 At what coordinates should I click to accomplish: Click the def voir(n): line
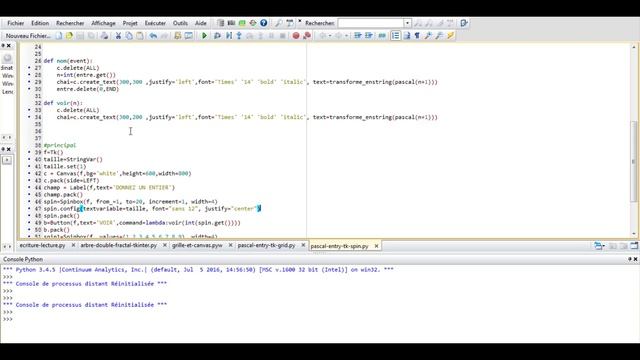tap(63, 103)
